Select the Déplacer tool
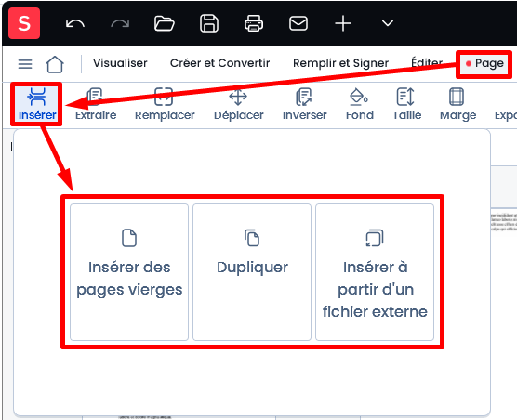This screenshot has width=517, height=420. (238, 104)
